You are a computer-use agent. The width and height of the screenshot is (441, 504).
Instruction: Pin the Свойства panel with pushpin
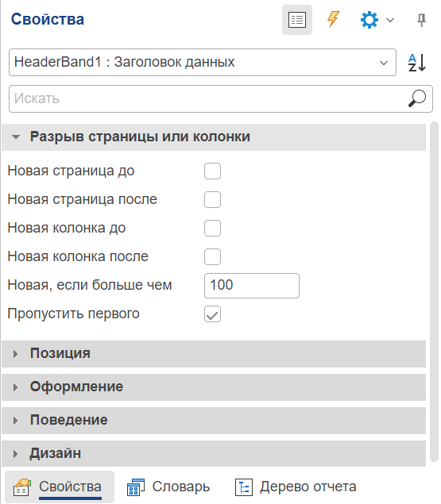(x=421, y=21)
